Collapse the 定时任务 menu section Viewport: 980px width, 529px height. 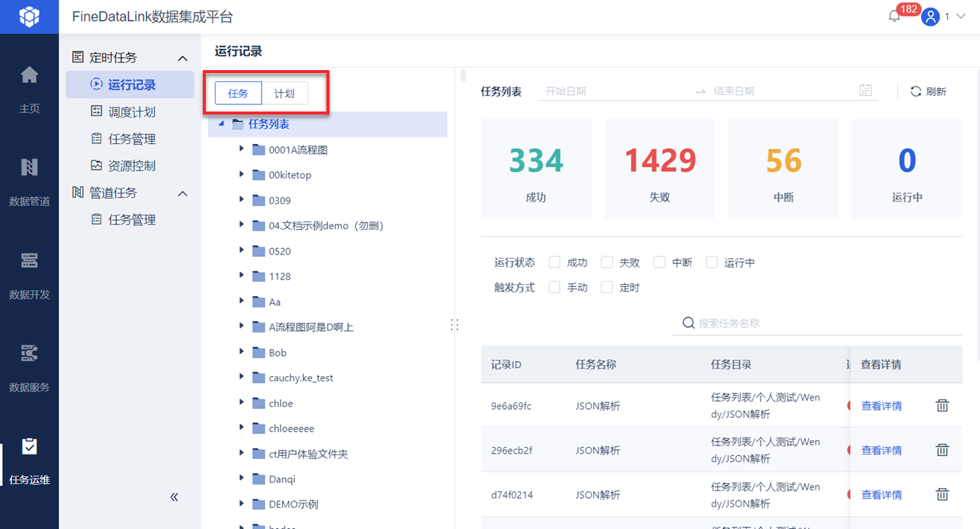pos(182,58)
